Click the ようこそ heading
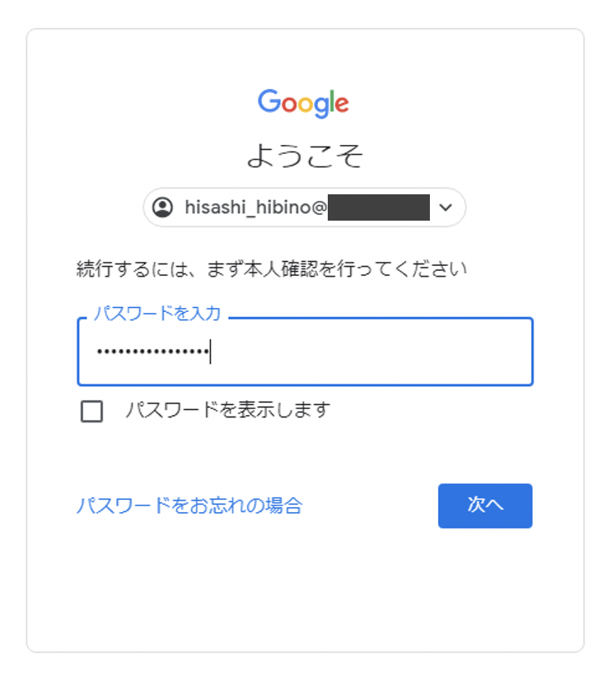Viewport: 616px width, 685px height. click(x=305, y=156)
